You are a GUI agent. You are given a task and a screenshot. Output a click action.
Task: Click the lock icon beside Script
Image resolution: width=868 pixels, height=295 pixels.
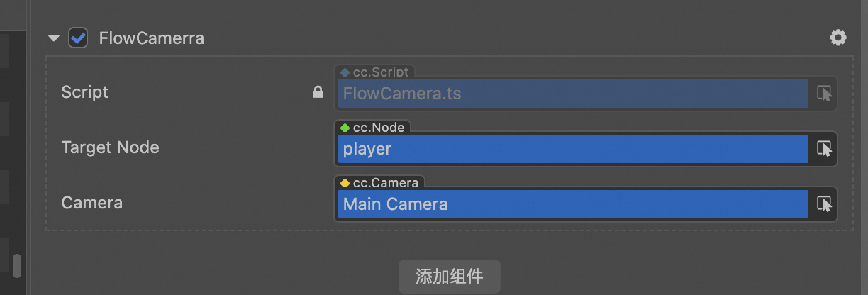click(x=318, y=92)
